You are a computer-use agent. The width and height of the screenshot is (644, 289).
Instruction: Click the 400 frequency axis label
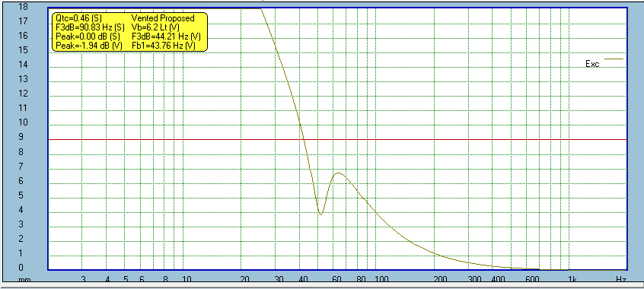(498, 280)
